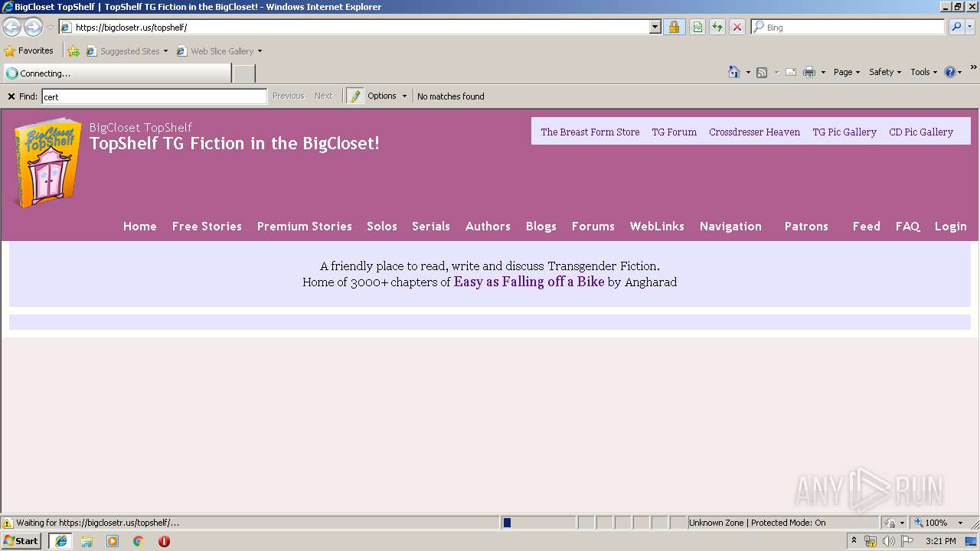
Task: View the security lock report icon
Action: point(674,27)
